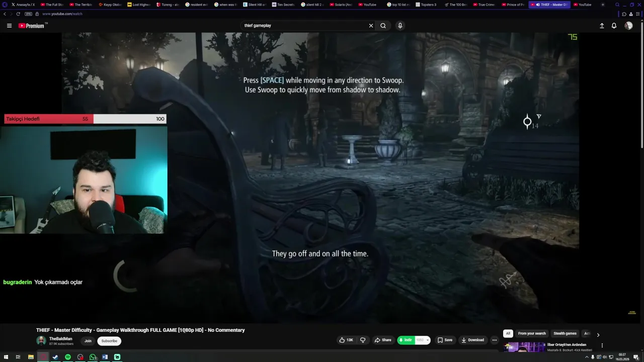Open the Create upload icon

(602, 26)
